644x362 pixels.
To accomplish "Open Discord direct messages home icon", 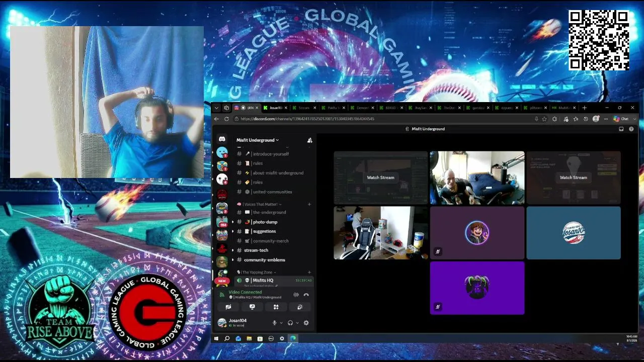I will tap(222, 139).
